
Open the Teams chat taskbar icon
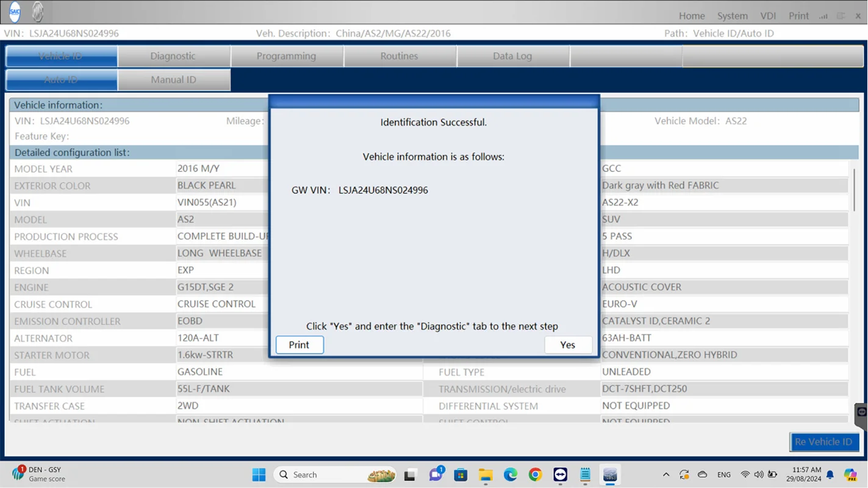(x=436, y=474)
